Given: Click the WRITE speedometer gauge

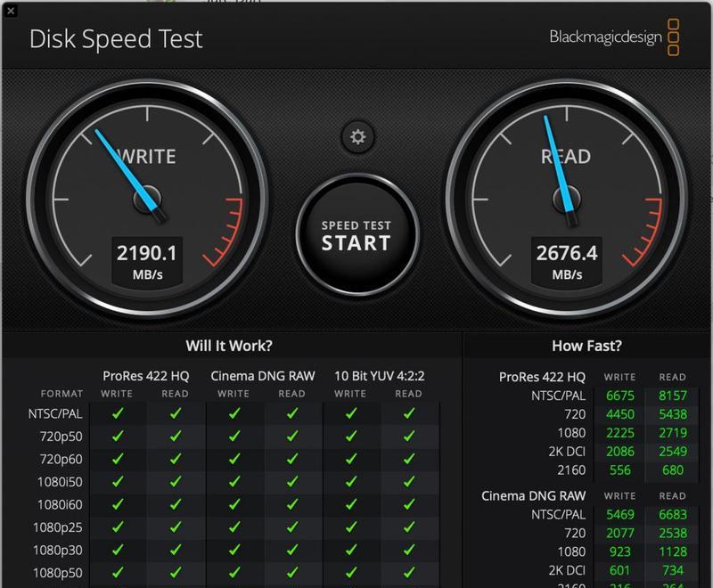Looking at the screenshot, I should [146, 190].
